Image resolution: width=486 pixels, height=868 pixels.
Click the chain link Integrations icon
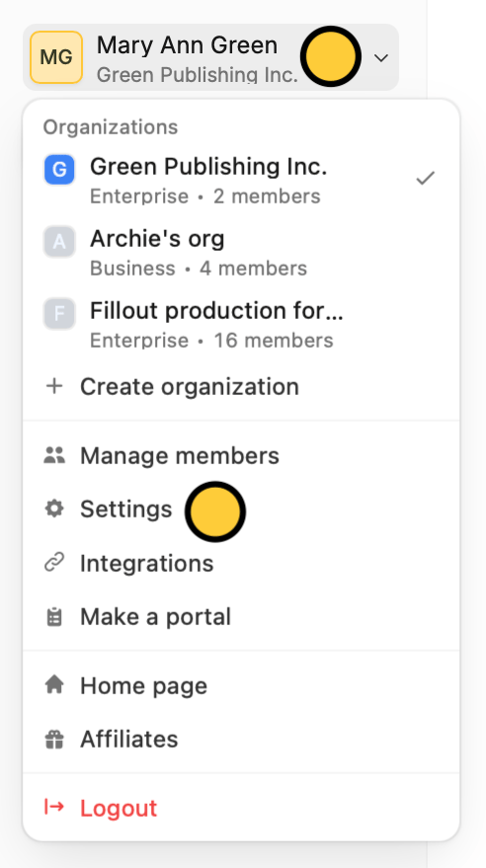[54, 563]
